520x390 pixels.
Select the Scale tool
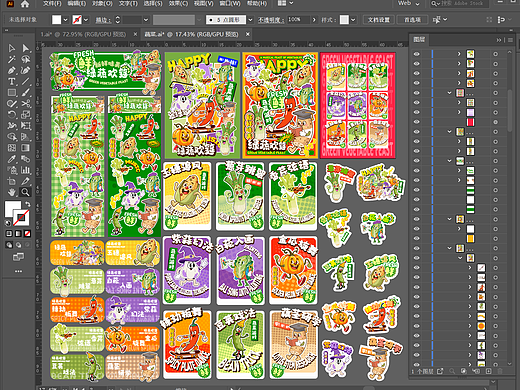[26, 115]
